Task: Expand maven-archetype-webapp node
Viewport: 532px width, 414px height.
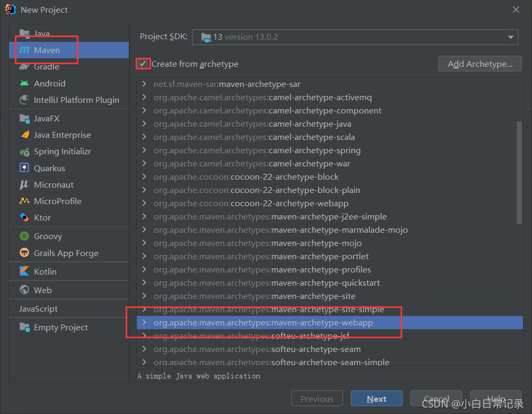Action: (x=144, y=322)
